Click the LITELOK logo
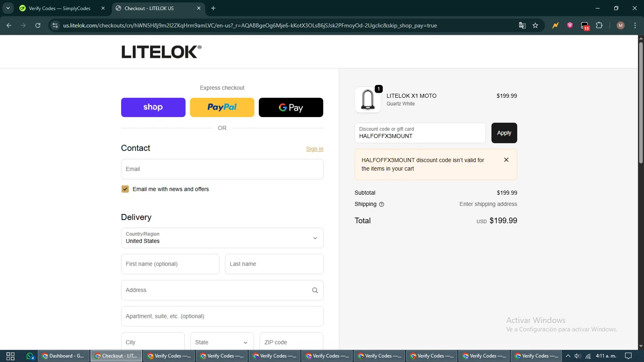This screenshot has width=644, height=362. tap(161, 52)
